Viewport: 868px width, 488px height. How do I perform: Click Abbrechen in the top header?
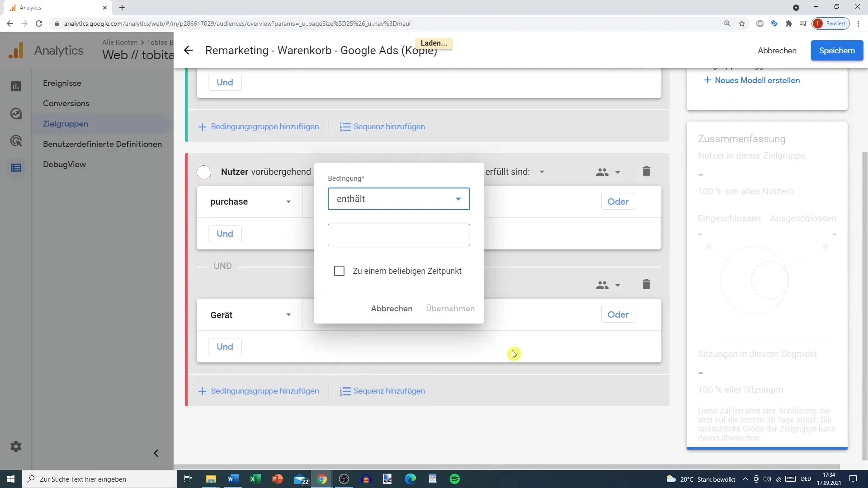coord(777,51)
